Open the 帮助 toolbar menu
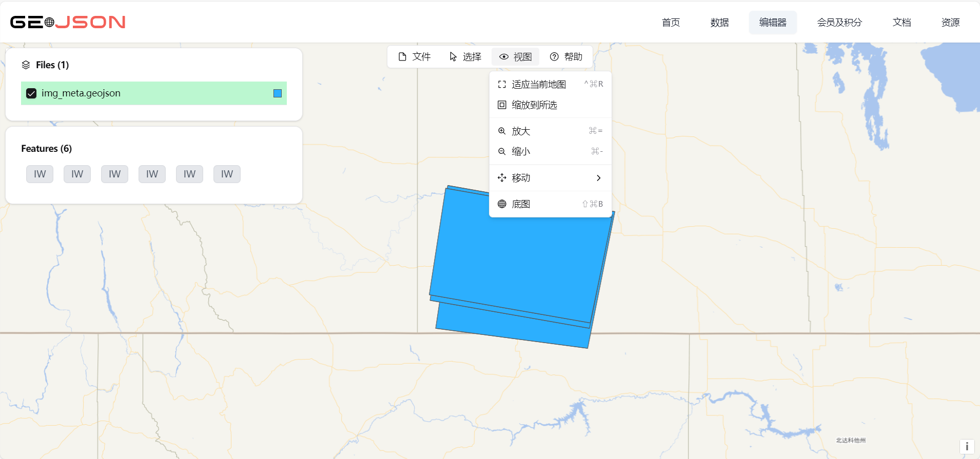 point(566,56)
